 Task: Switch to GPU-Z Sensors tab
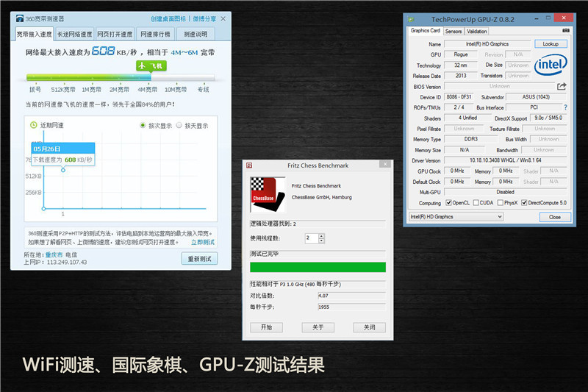click(x=453, y=32)
